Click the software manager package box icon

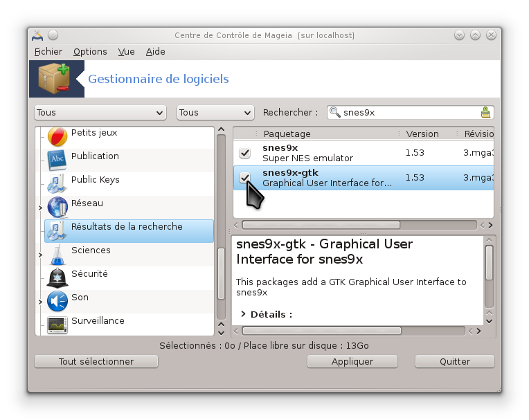point(54,79)
